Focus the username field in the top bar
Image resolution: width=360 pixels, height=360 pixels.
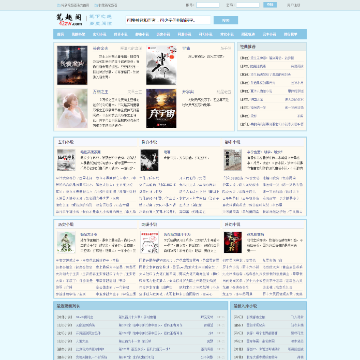208,5
